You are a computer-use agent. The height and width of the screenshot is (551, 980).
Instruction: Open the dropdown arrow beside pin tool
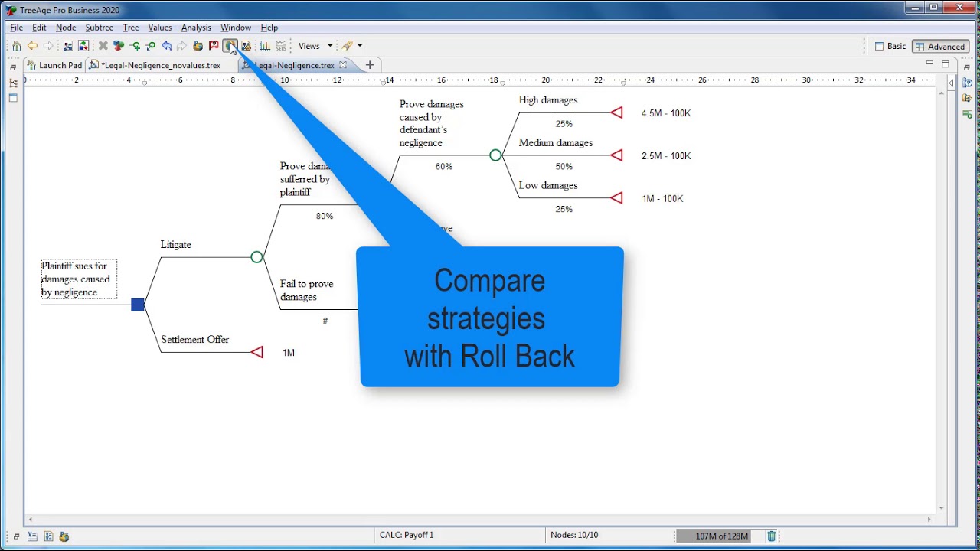(x=360, y=46)
